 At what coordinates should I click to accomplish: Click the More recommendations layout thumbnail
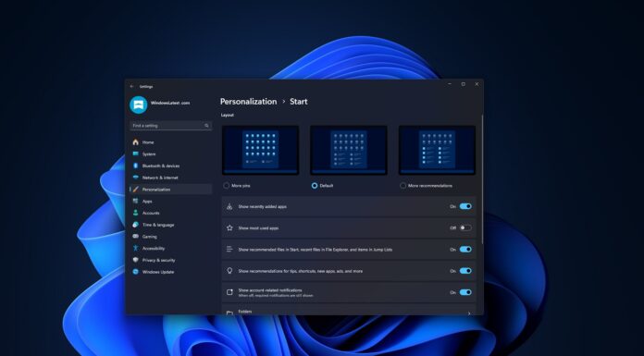(437, 151)
